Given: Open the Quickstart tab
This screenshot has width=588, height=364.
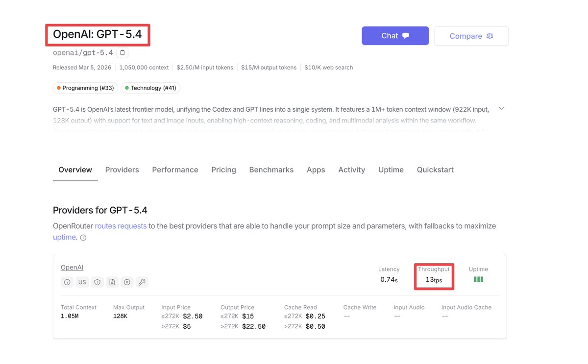Looking at the screenshot, I should pyautogui.click(x=435, y=170).
